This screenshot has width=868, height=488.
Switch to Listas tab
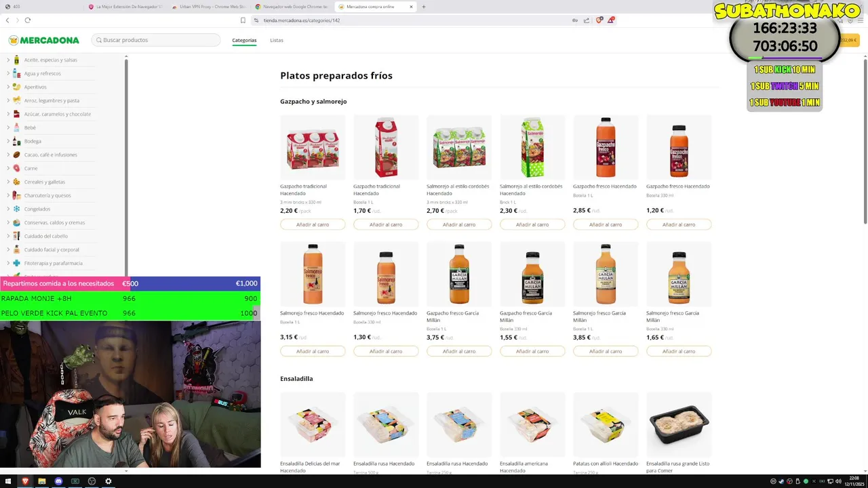[x=277, y=40]
